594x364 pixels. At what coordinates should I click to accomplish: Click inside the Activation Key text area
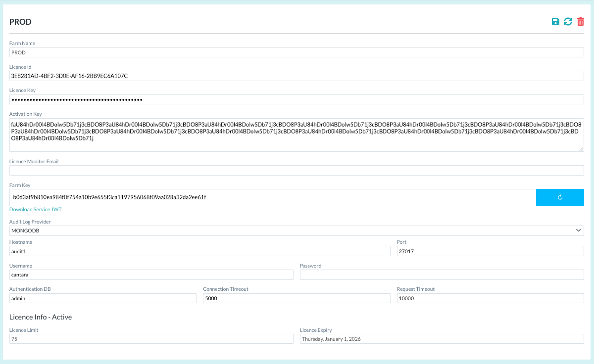297,135
